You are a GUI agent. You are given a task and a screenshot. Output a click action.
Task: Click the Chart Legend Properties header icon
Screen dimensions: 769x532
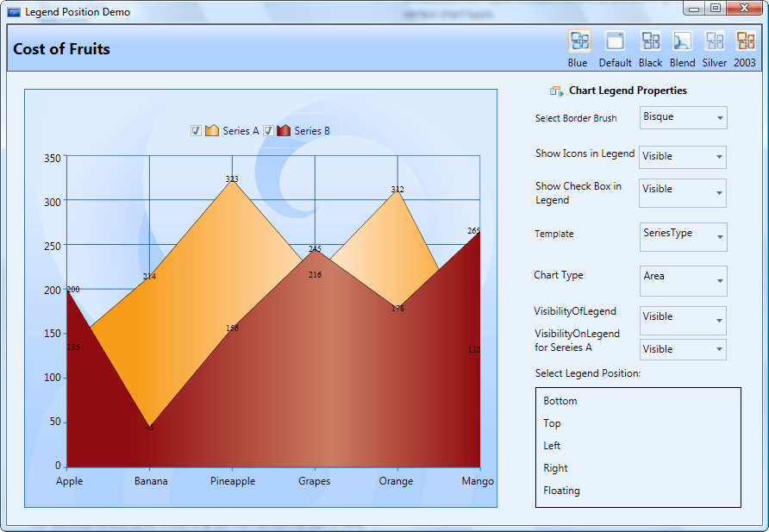(x=556, y=91)
